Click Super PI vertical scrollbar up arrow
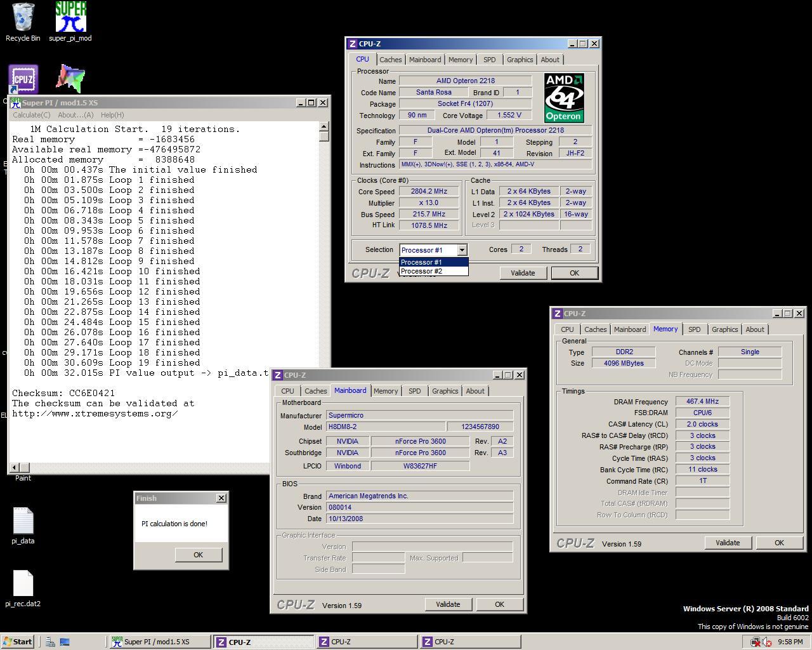The height and width of the screenshot is (650, 812). tap(324, 127)
